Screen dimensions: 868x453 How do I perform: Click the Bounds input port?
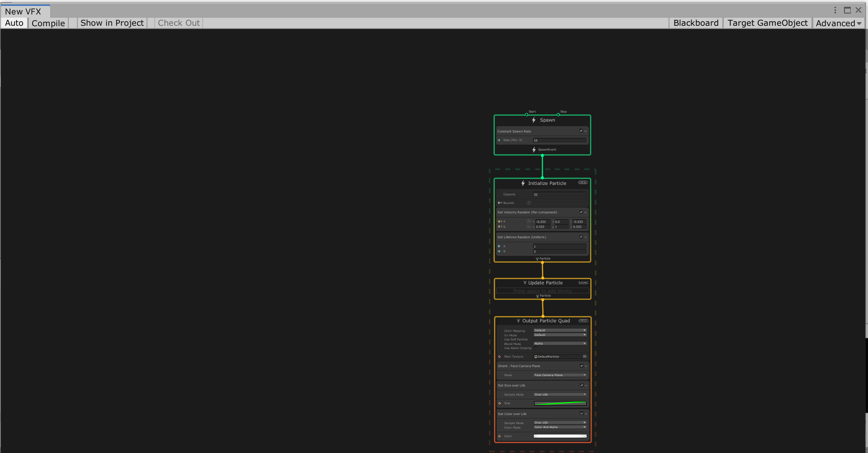[x=499, y=203]
